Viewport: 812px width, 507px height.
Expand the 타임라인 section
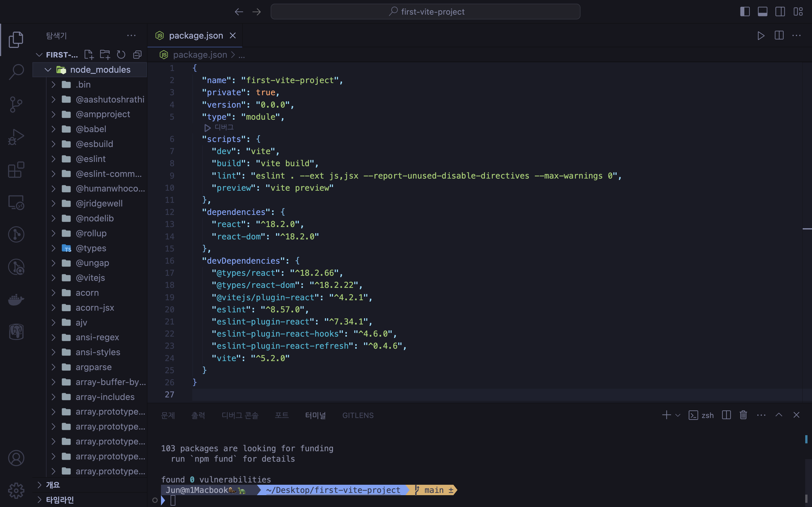(59, 500)
